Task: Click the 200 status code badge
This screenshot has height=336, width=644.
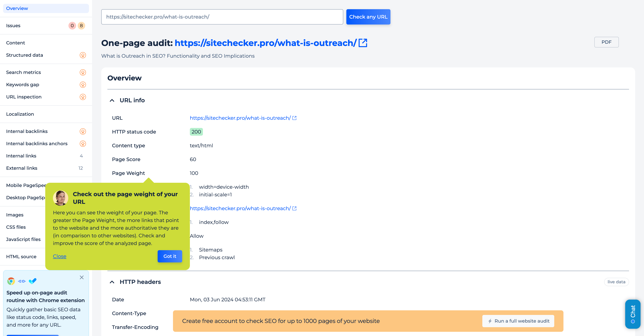Action: coord(196,132)
